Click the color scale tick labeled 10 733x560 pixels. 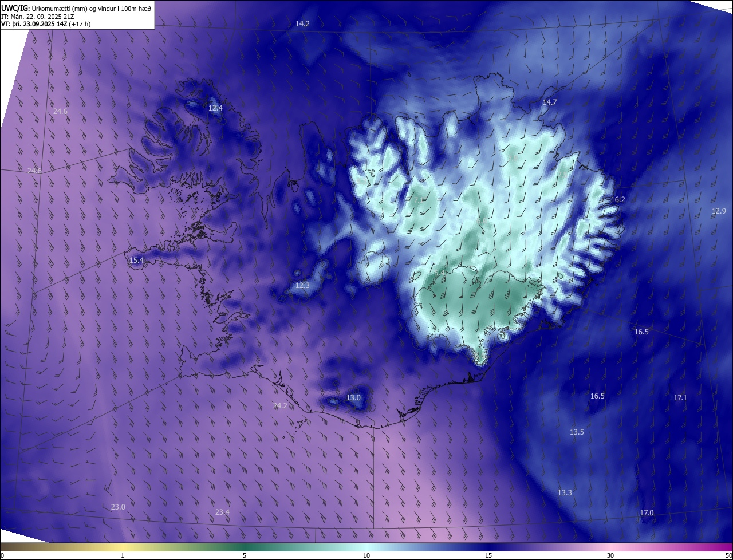click(366, 555)
